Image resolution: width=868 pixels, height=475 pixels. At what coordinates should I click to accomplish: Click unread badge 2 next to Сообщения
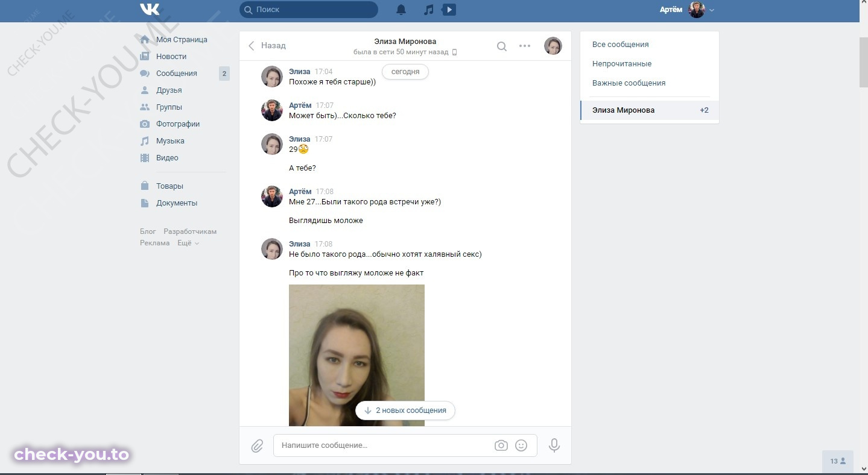click(224, 74)
